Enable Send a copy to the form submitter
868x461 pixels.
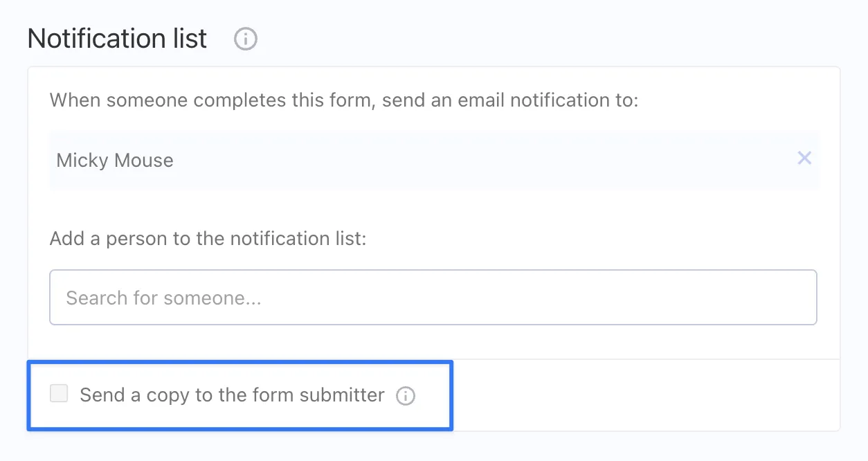[x=59, y=395]
